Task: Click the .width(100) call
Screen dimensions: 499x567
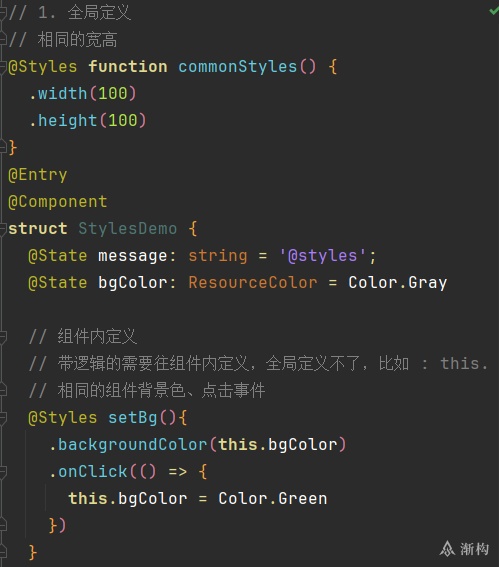Action: (83, 94)
